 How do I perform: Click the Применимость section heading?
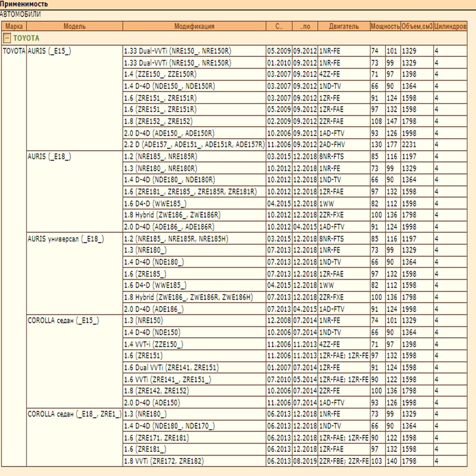(24, 4)
